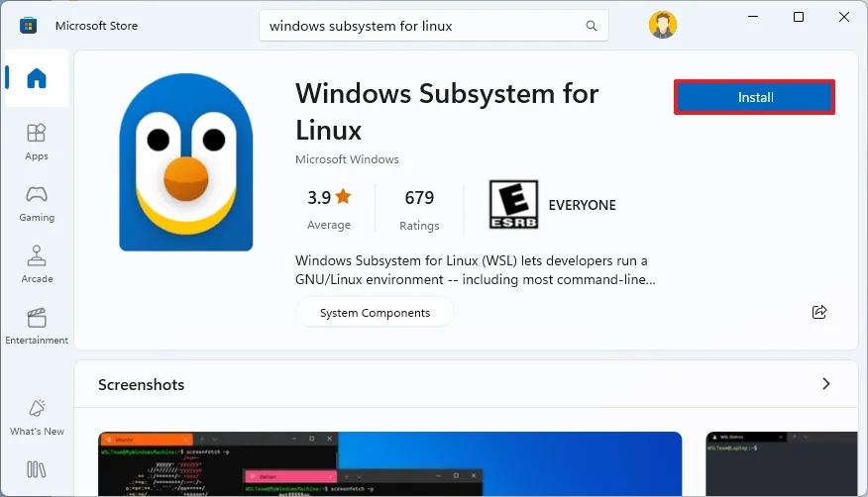
Task: Click the Windows Subsystem for Linux title
Action: (x=447, y=111)
